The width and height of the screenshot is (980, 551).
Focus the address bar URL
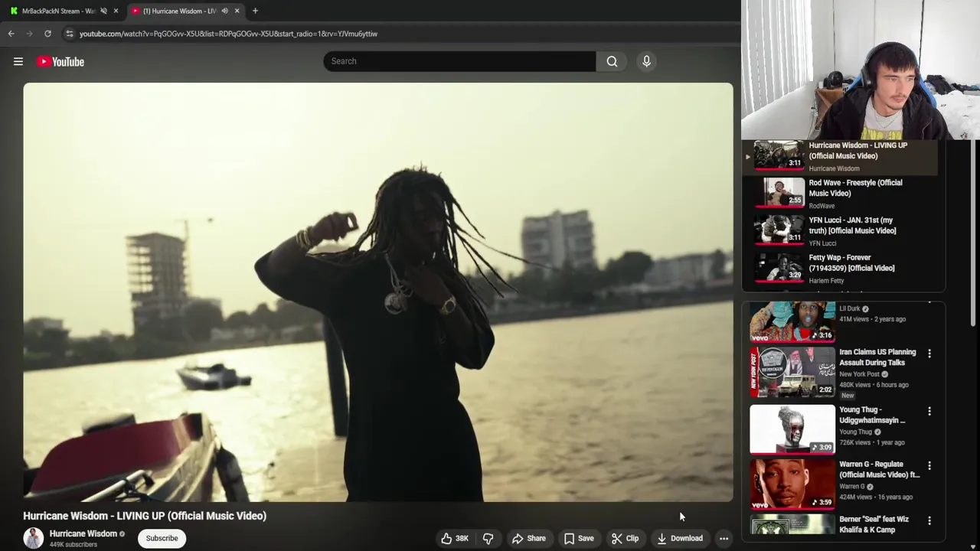[228, 34]
